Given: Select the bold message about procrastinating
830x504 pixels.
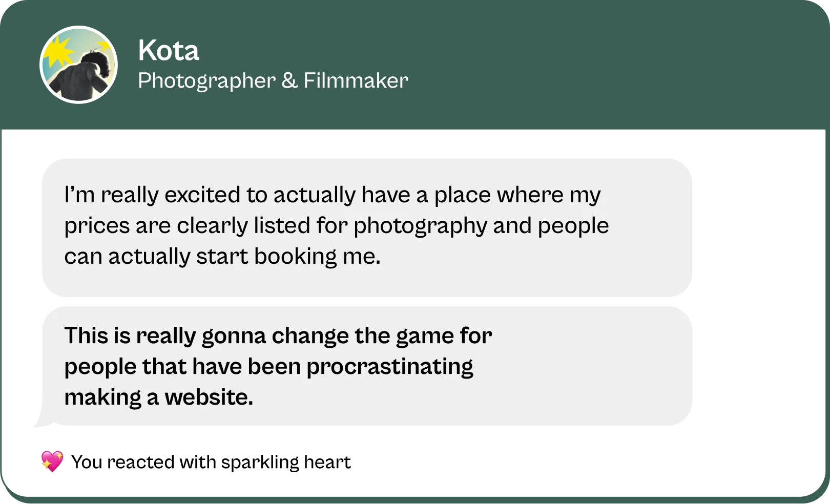Looking at the screenshot, I should [367, 366].
